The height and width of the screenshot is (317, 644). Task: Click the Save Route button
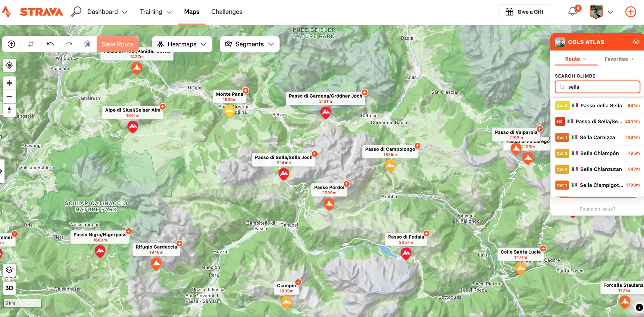[118, 44]
